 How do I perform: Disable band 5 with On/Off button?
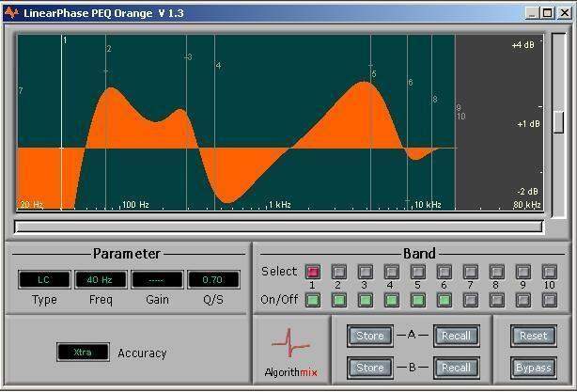[417, 300]
